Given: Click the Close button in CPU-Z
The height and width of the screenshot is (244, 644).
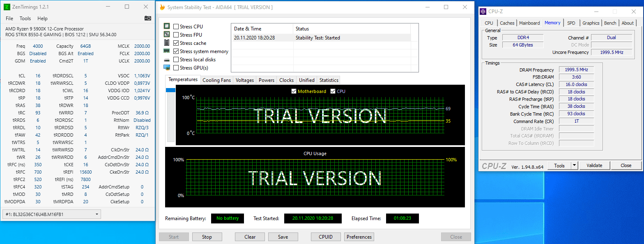Looking at the screenshot, I should [x=626, y=165].
